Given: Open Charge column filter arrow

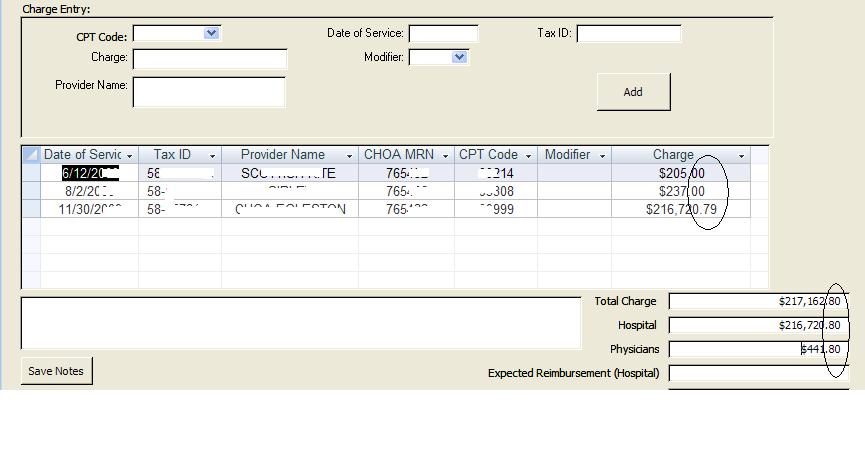Looking at the screenshot, I should click(741, 156).
